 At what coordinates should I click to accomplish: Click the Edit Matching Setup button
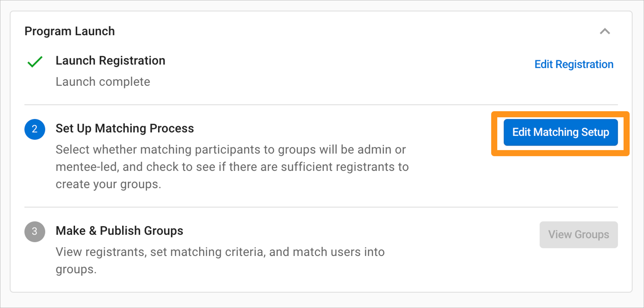[x=560, y=132]
